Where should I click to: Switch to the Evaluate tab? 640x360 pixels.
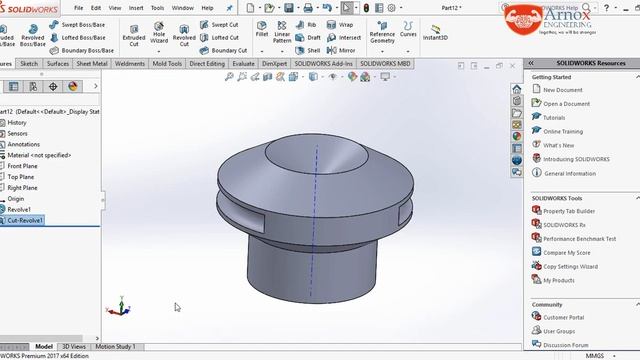coord(243,64)
